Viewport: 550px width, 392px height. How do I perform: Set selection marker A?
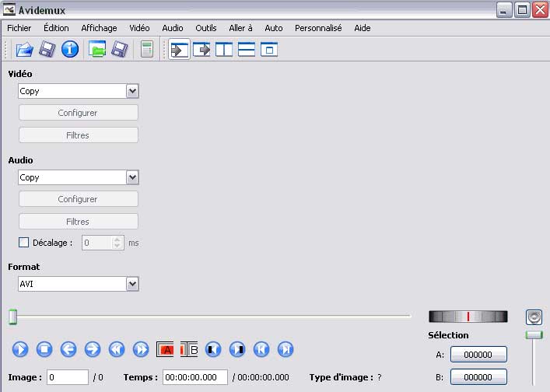(x=165, y=349)
